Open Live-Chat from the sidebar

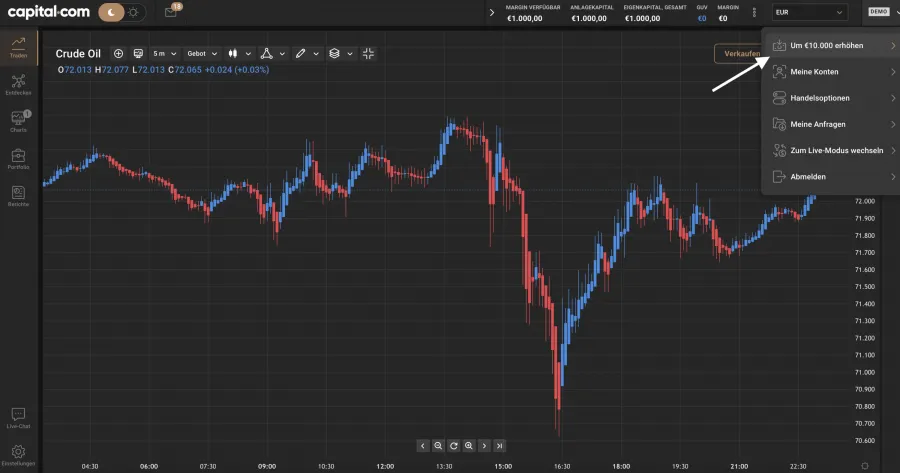coord(18,418)
